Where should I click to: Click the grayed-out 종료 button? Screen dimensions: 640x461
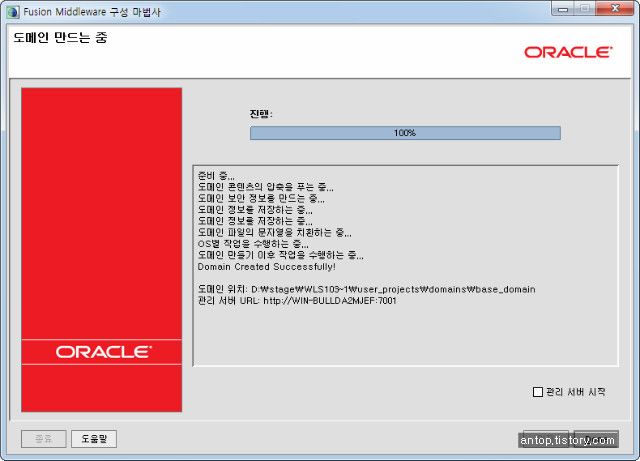(x=44, y=439)
